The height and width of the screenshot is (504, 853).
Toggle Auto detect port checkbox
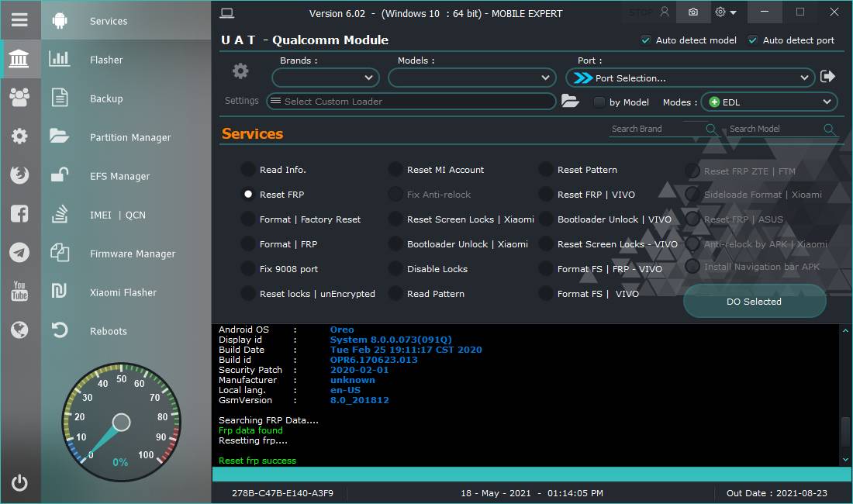pos(753,40)
